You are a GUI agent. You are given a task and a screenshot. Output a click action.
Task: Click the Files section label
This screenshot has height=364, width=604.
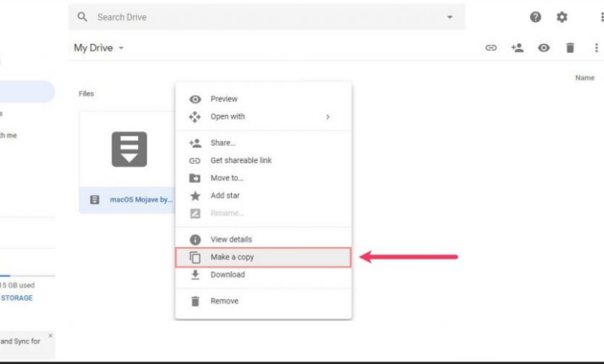(86, 94)
